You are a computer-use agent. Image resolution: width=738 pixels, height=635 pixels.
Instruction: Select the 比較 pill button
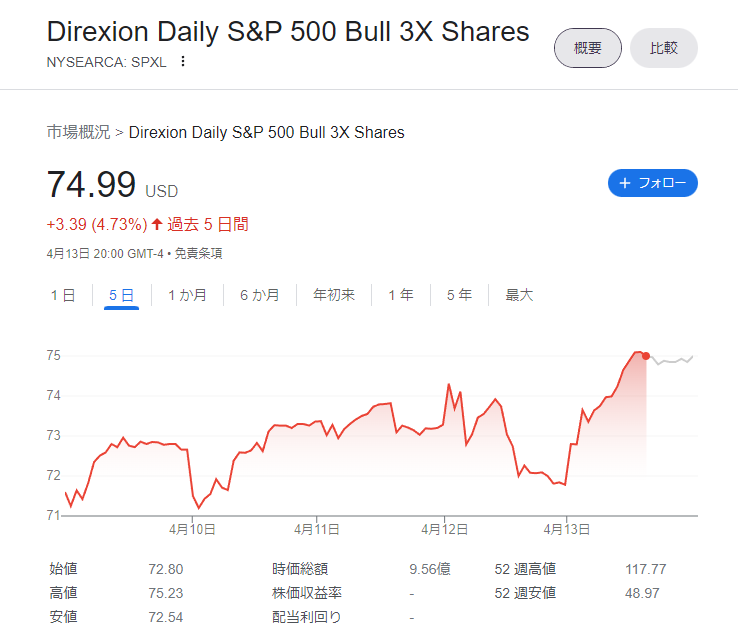click(664, 48)
